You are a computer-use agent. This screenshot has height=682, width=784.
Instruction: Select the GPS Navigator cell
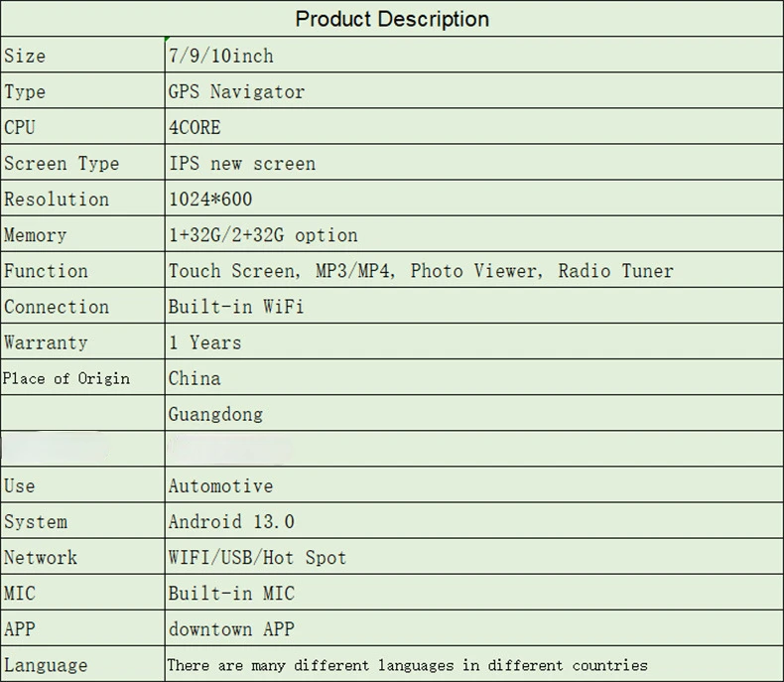point(473,91)
